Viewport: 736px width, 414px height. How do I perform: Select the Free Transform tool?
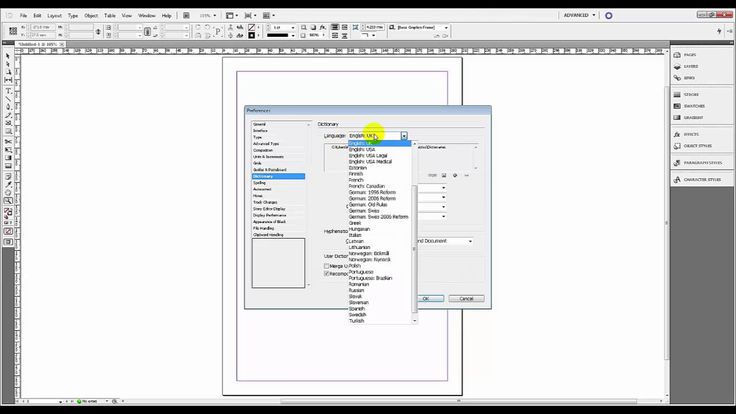coord(8,150)
